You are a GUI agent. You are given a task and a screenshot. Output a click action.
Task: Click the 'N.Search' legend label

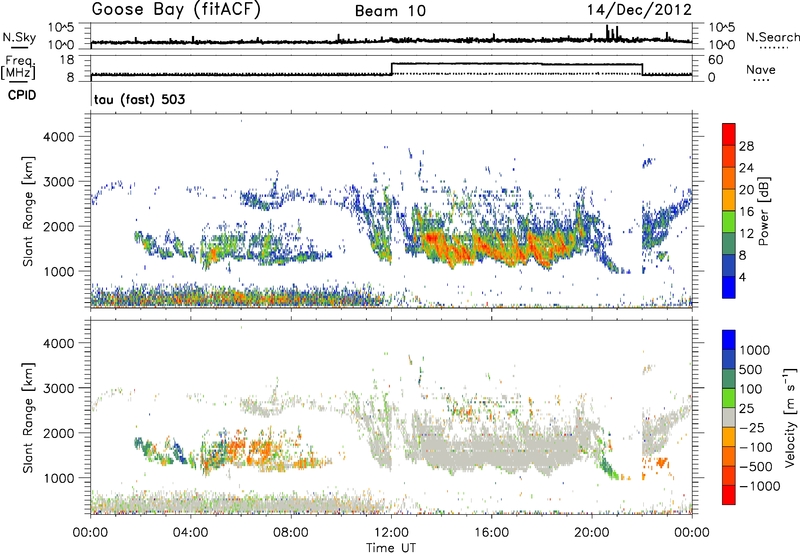coord(773,37)
